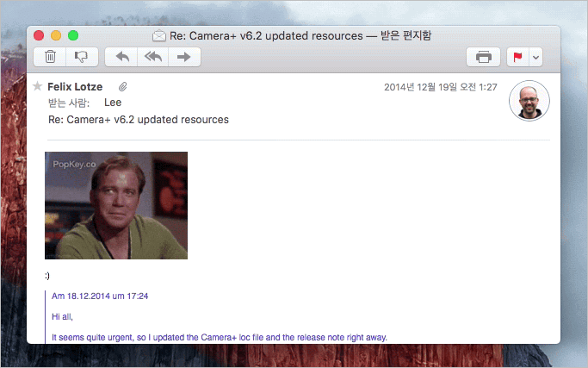Screen dimensions: 588x368
Task: Click the date '2014년 12월 19일 오전 1:27'
Action: click(440, 87)
